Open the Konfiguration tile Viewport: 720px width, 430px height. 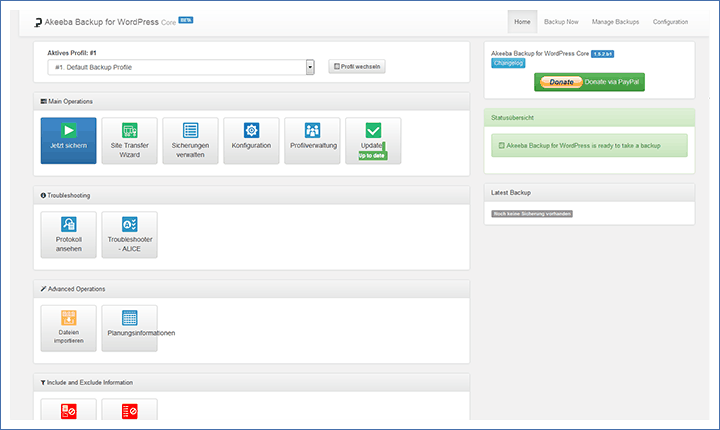[x=251, y=141]
